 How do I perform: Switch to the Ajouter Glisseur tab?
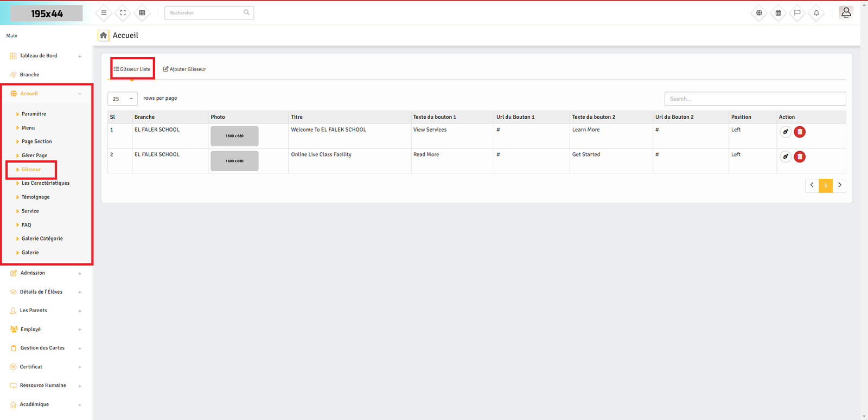pos(184,69)
